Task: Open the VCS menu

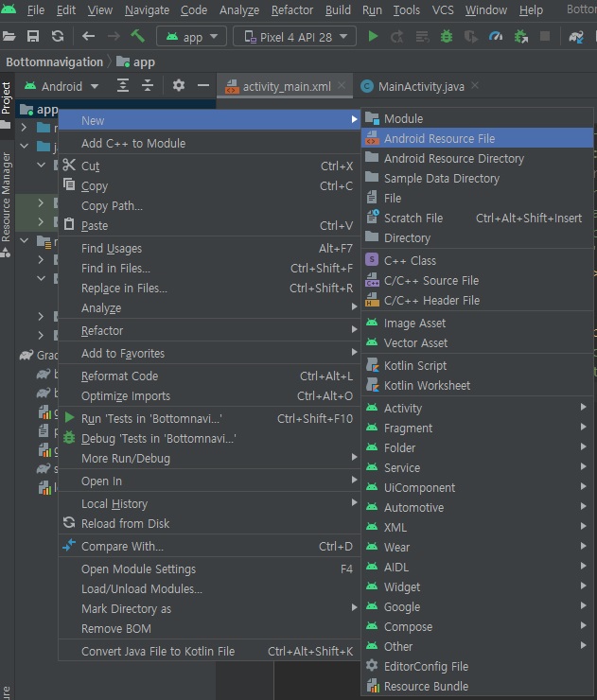Action: point(443,9)
